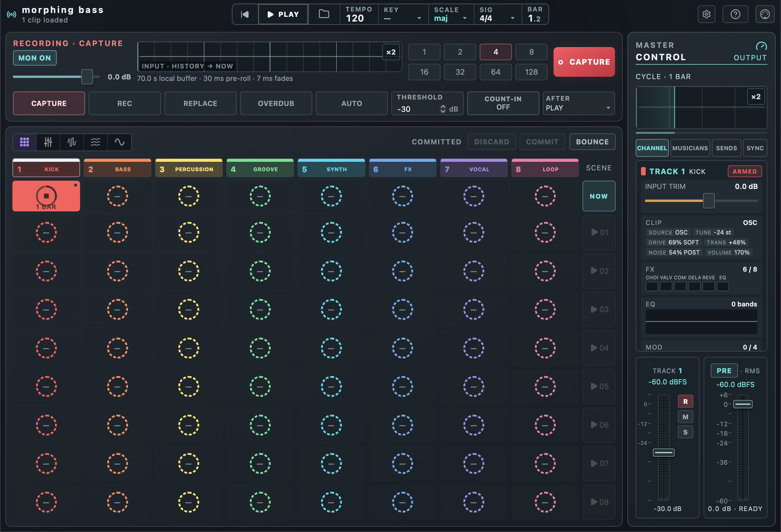Select the 5 SYNTH track header
This screenshot has height=532, width=781.
pyautogui.click(x=331, y=168)
